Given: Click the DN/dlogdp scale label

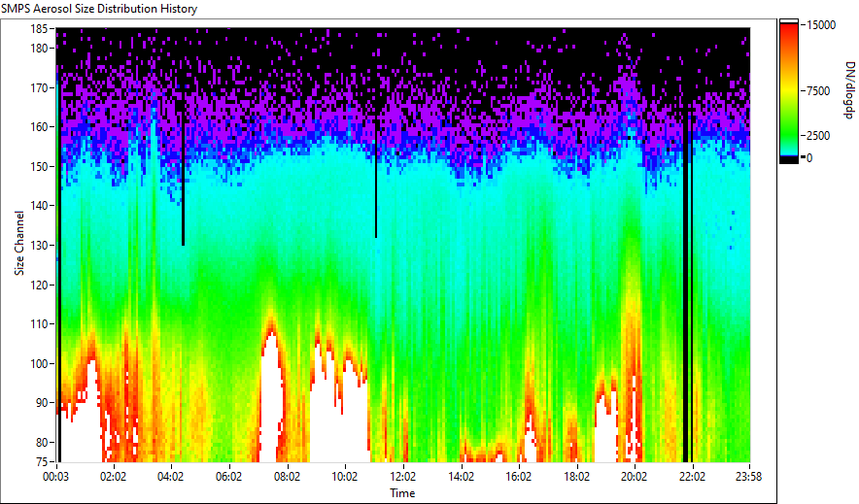Looking at the screenshot, I should click(849, 89).
